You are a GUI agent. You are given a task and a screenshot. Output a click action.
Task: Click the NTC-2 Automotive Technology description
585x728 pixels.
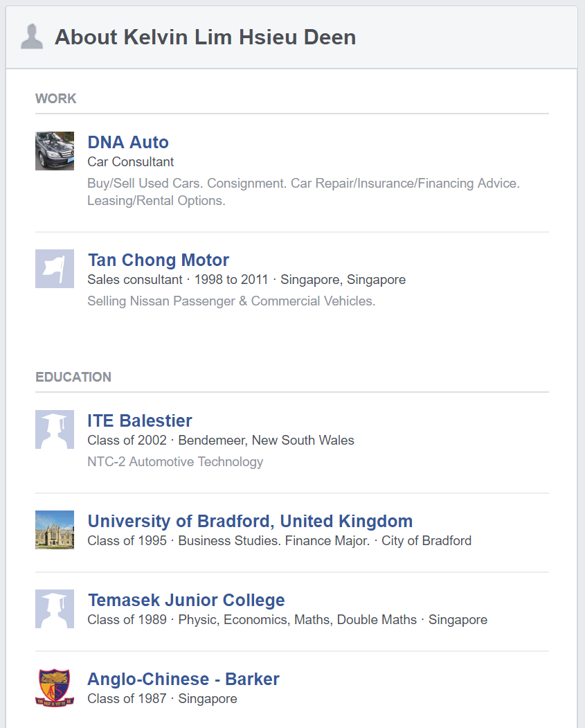pyautogui.click(x=175, y=461)
